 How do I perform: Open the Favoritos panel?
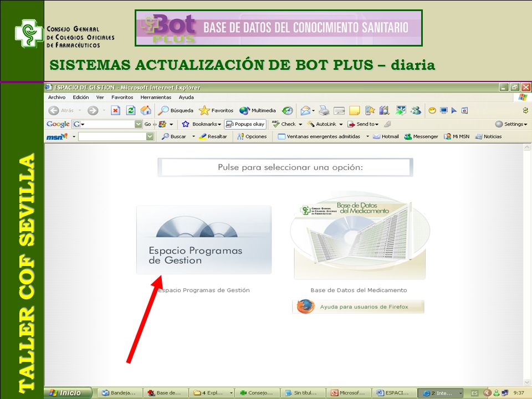pos(216,111)
